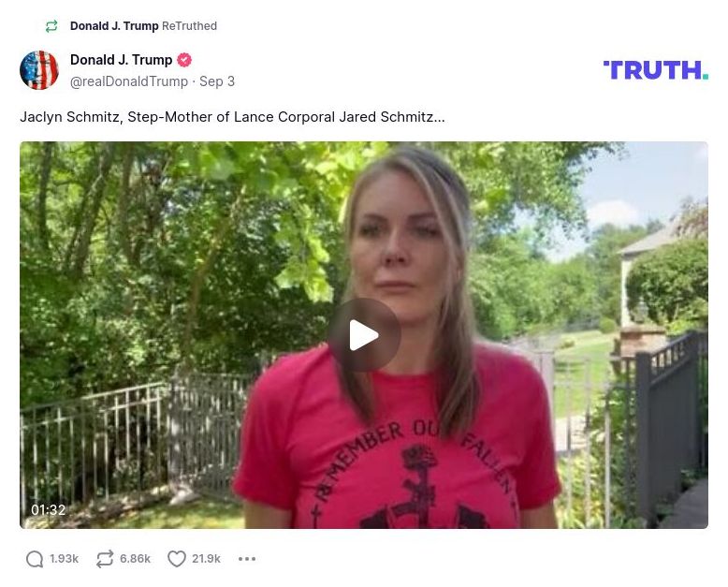Open the post via Sep 3 timestamp

(x=217, y=81)
